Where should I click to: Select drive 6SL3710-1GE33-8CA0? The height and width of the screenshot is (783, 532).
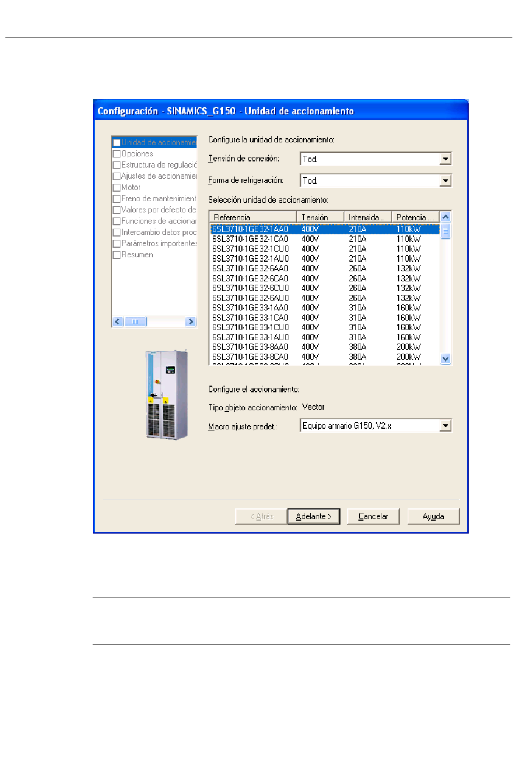[x=324, y=357]
